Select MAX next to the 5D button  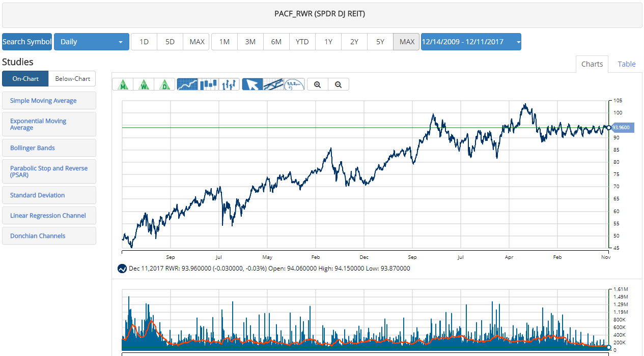[x=197, y=42]
